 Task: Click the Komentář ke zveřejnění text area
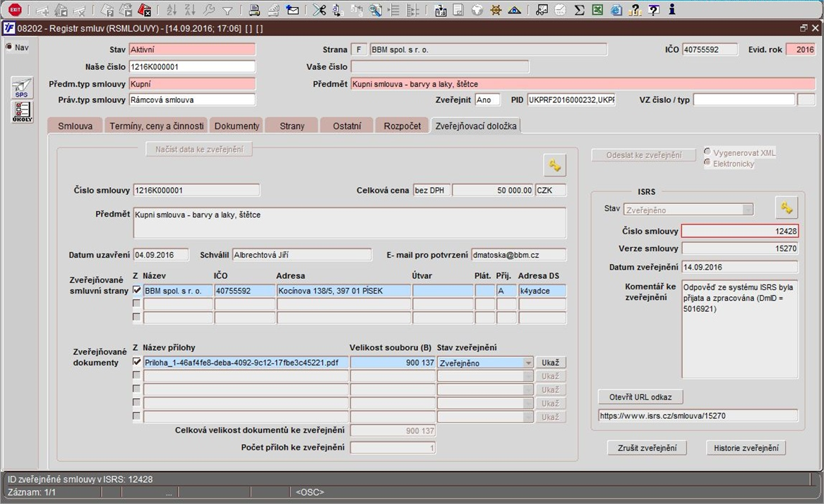tap(740, 330)
